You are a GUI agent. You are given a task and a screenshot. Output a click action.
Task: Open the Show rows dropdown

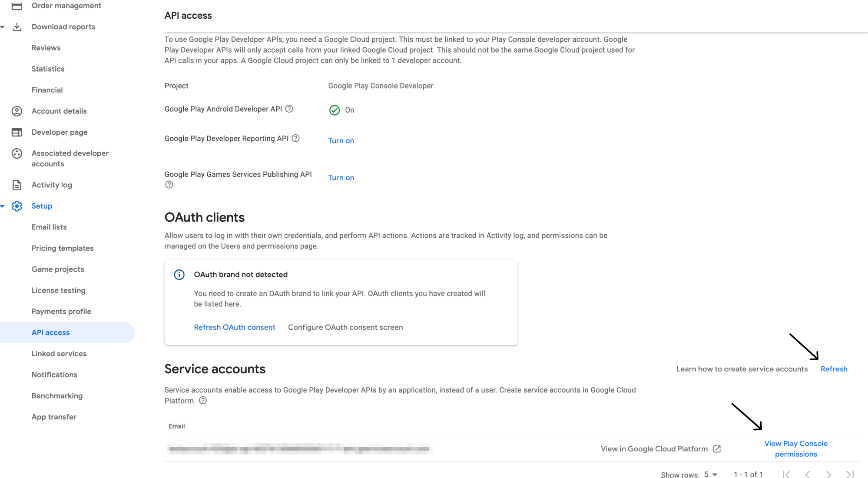tap(710, 475)
